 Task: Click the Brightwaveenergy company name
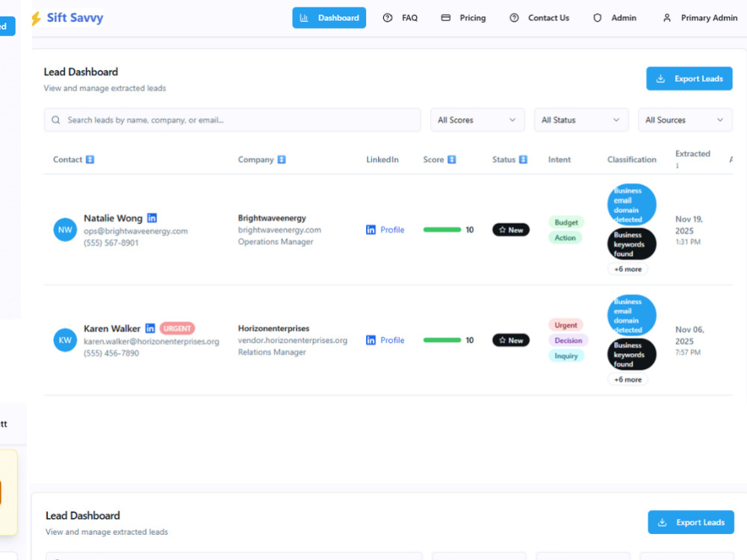272,218
